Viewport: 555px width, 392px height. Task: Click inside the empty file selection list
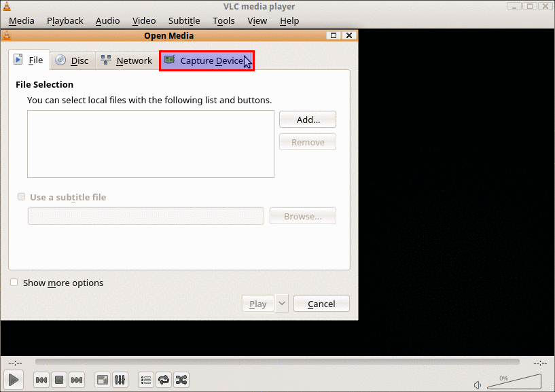coord(150,144)
